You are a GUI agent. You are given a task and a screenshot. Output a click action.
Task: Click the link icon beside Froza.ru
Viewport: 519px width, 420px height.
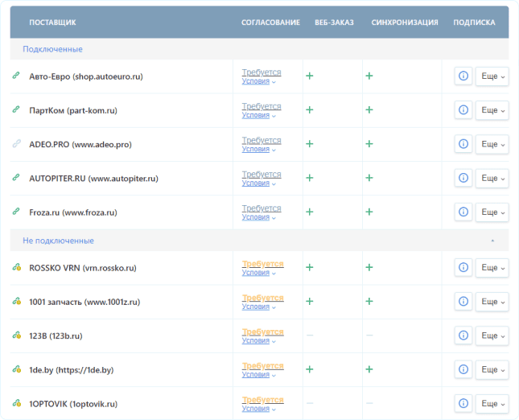tap(16, 212)
